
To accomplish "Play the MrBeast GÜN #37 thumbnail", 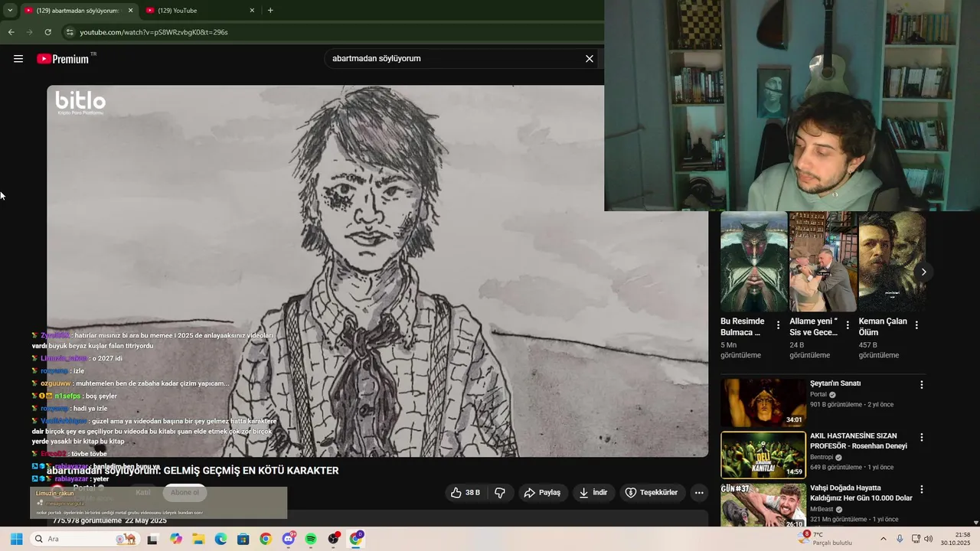I will coord(763,505).
